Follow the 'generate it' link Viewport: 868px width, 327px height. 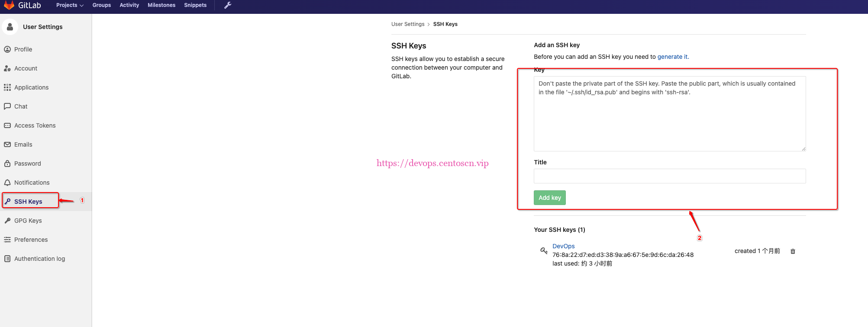[672, 57]
